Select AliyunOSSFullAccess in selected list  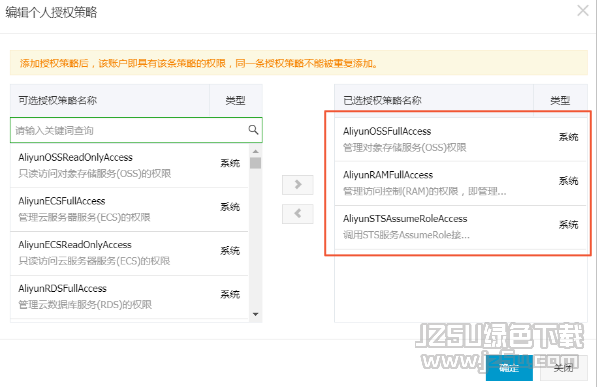tap(461, 139)
